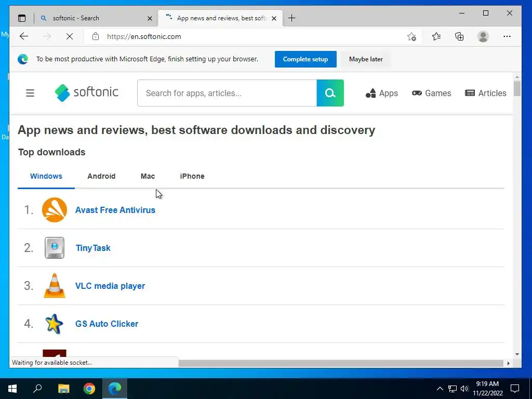Open a new browser tab
Viewport: 532px width, 399px height.
[x=291, y=18]
